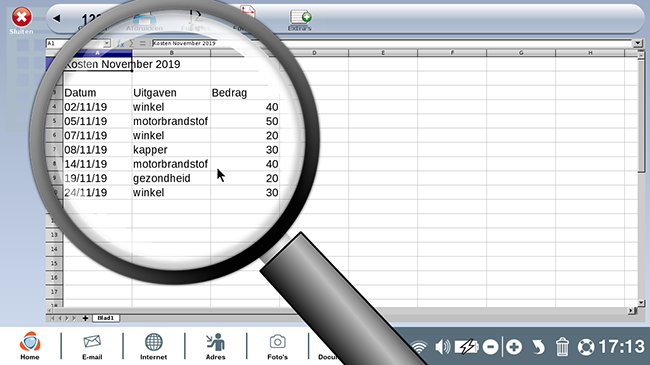Jump to first sheet with the navigation arrow
Image resolution: width=650 pixels, height=365 pixels.
coord(52,318)
